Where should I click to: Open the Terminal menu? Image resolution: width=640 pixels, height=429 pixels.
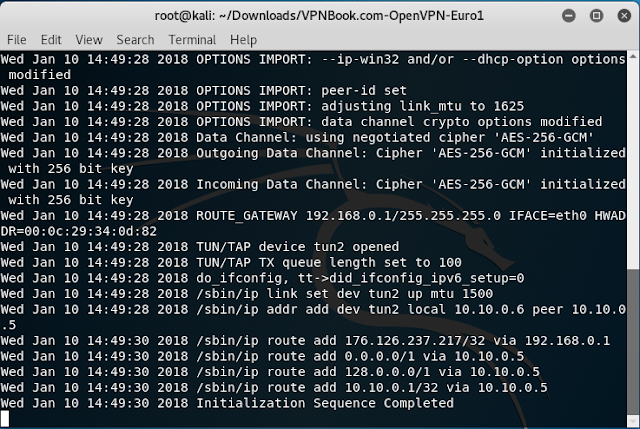(x=192, y=40)
